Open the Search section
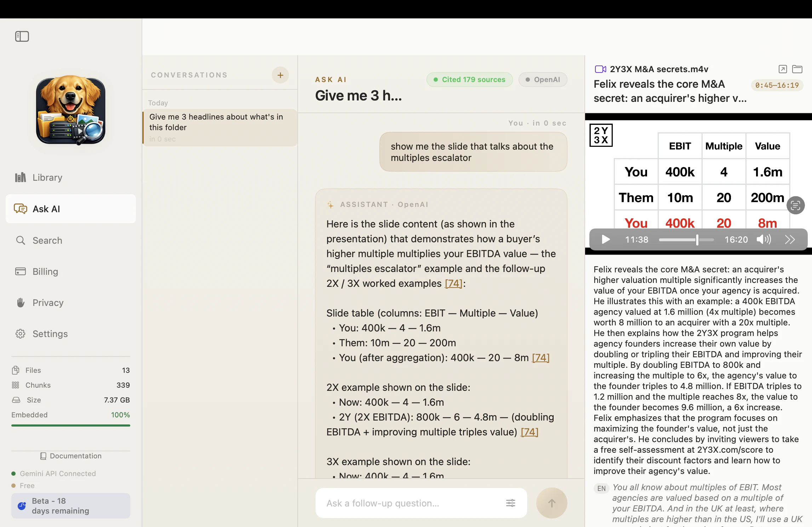 71,241
